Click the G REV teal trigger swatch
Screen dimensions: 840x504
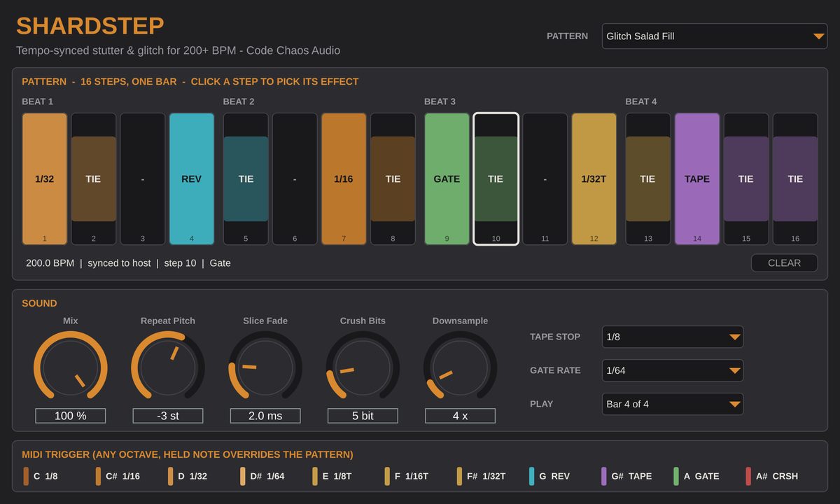[532, 476]
